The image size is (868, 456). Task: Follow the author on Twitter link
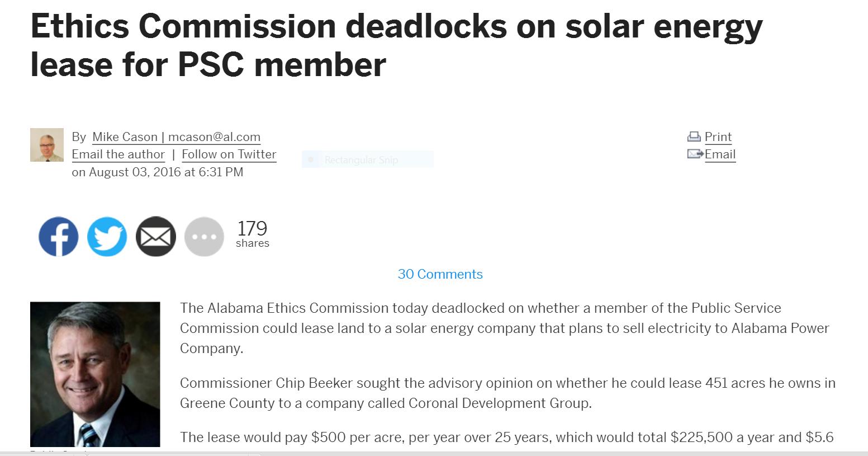click(x=229, y=154)
